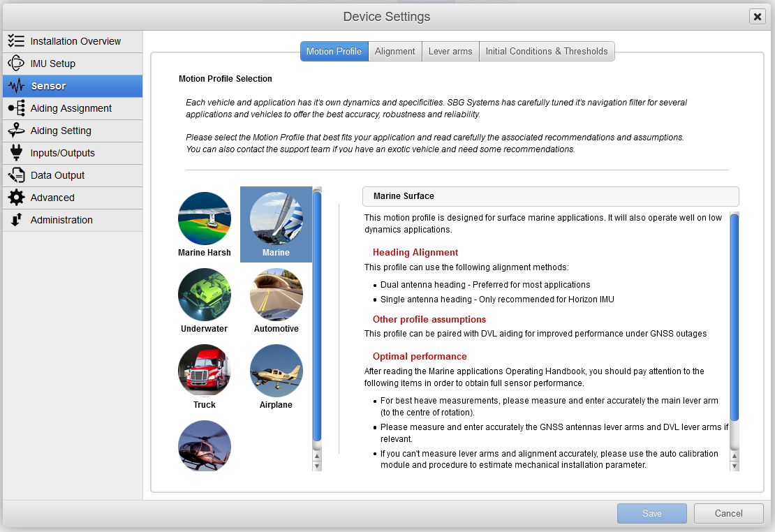
Task: Go to IMU Setup section
Action: pos(73,64)
